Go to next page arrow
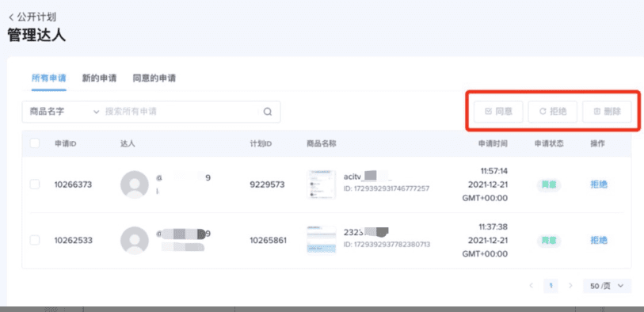This screenshot has width=644, height=312. click(x=570, y=286)
